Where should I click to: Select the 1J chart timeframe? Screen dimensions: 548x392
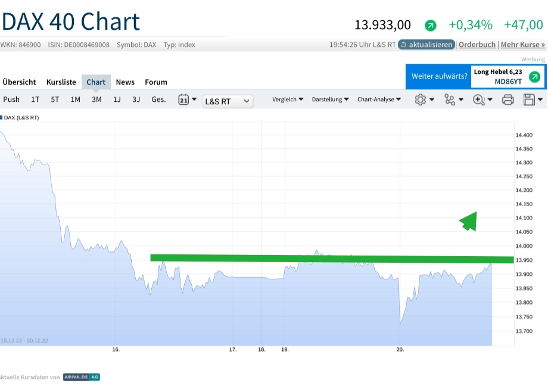coord(117,99)
